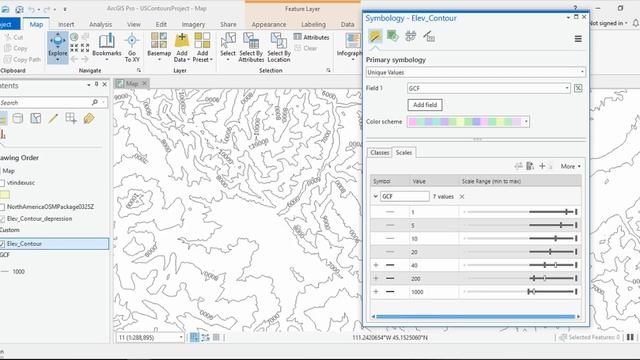Open Vary symbology by attribute tab
Viewport: 640px width, 360px height.
pyautogui.click(x=393, y=36)
